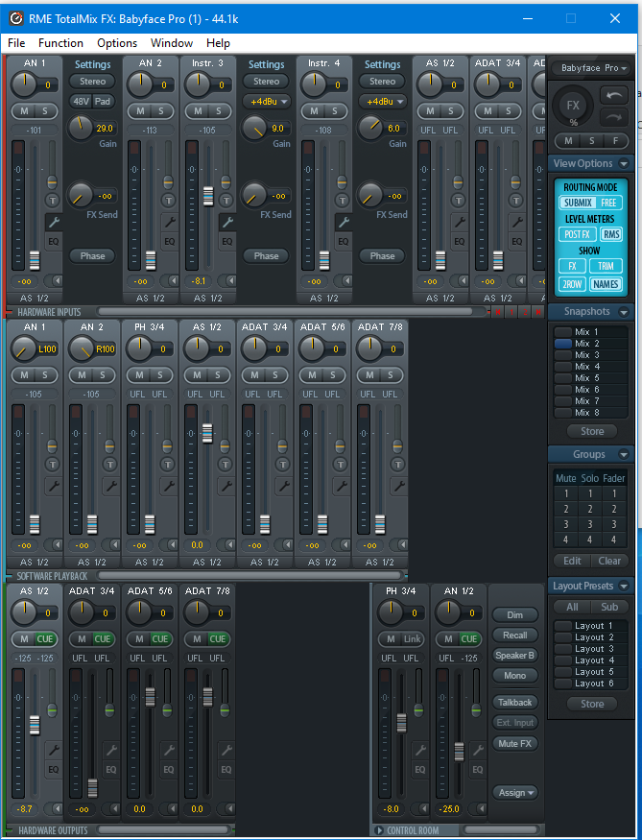Click Store under the Snapshots list

[592, 431]
